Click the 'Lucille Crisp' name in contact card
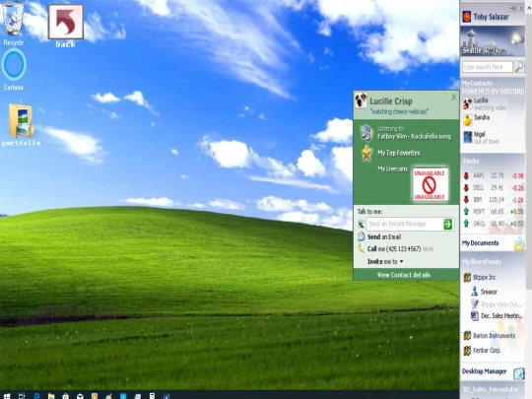532x399 pixels. click(x=391, y=101)
